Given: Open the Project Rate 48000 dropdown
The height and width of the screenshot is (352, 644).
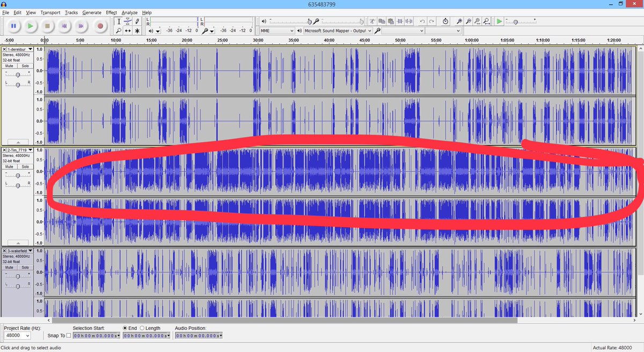Looking at the screenshot, I should click(x=18, y=335).
